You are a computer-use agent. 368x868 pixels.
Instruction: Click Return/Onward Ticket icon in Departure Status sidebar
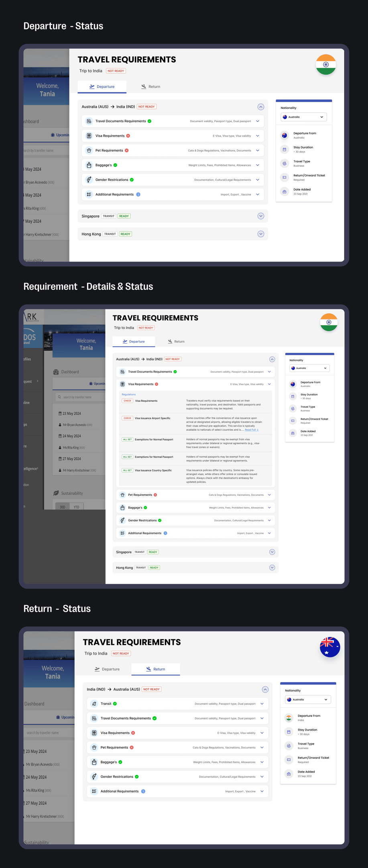pyautogui.click(x=285, y=177)
